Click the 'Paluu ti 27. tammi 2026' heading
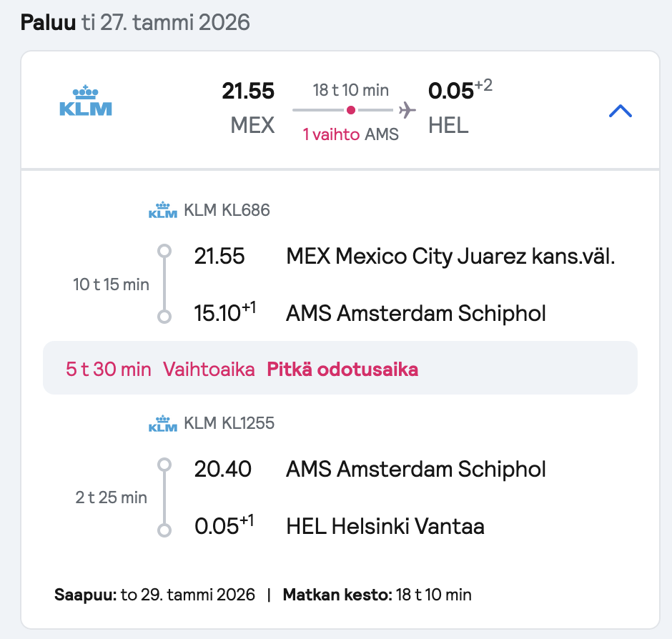The width and height of the screenshot is (672, 639). click(x=135, y=22)
